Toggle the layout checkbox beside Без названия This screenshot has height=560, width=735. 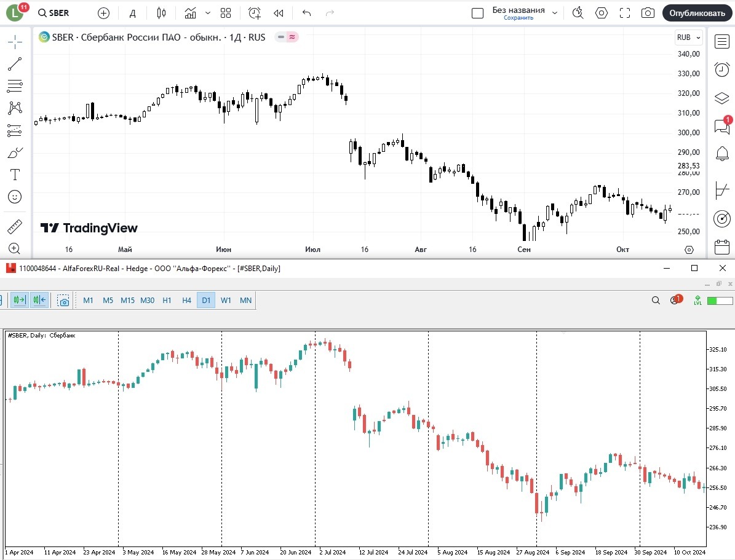(478, 13)
